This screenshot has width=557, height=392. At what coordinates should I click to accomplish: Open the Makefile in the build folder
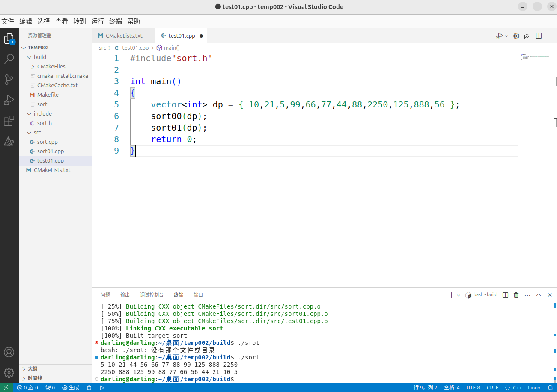pyautogui.click(x=56, y=95)
